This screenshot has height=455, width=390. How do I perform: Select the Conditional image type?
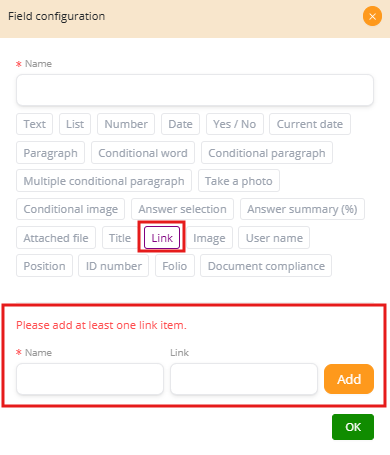click(x=71, y=209)
